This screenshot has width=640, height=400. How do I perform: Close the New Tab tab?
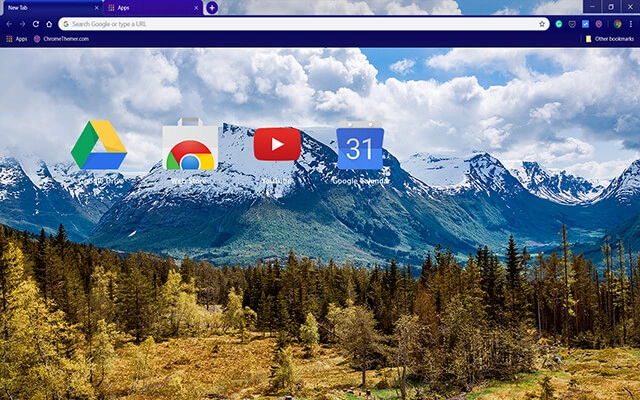click(96, 8)
